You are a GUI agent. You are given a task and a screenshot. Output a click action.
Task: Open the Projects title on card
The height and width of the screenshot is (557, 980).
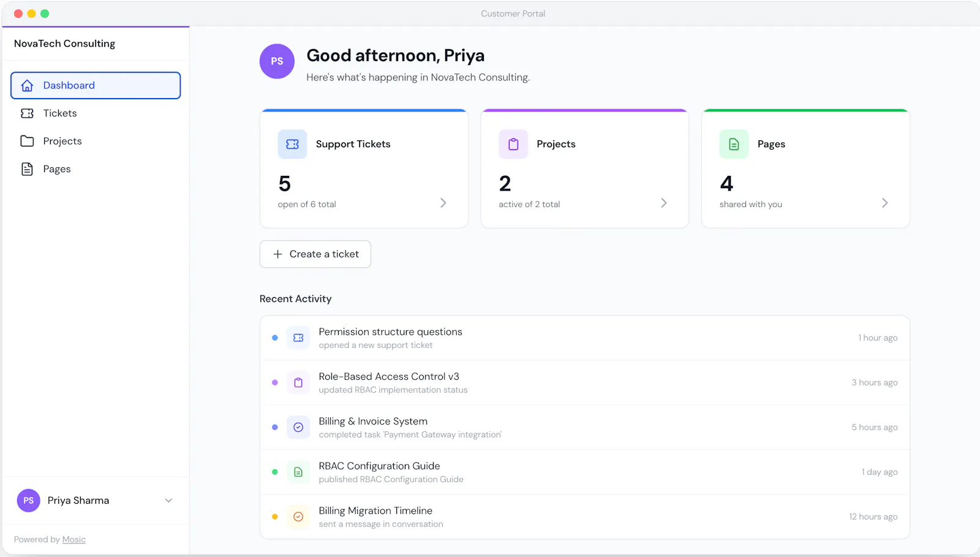pyautogui.click(x=556, y=144)
